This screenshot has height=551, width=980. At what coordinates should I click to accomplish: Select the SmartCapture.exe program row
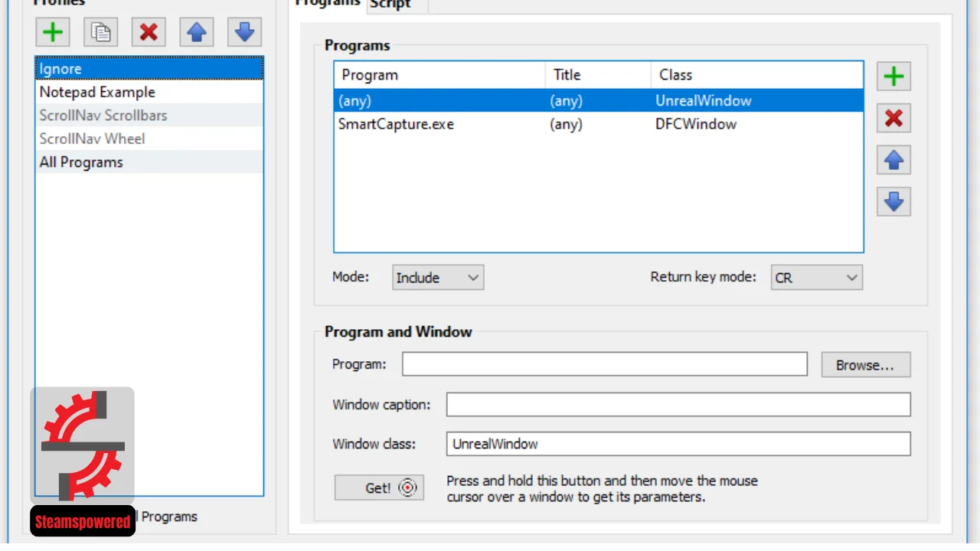coord(599,124)
